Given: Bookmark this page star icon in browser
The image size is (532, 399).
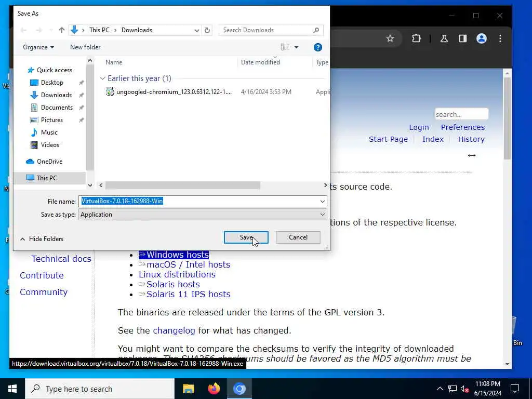Looking at the screenshot, I should 390,38.
